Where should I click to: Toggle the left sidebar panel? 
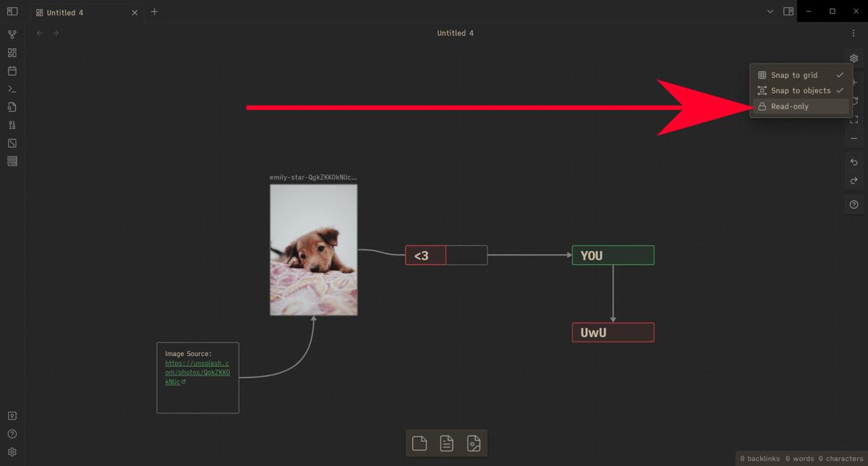pos(12,12)
